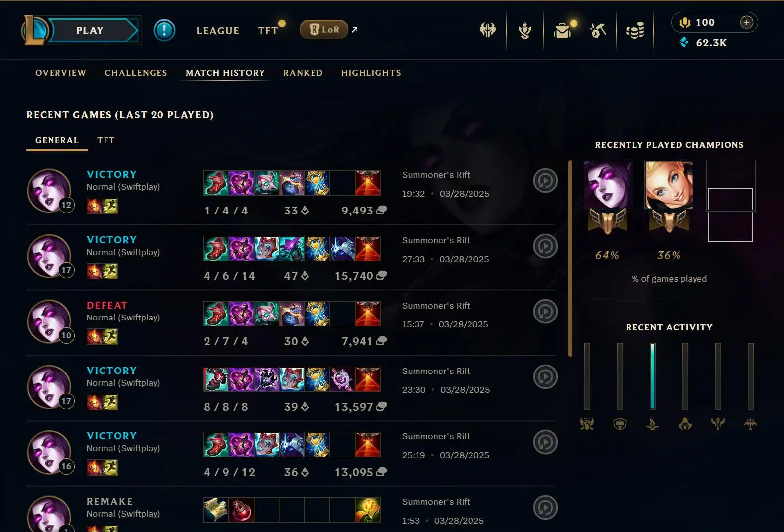Click the Play button
This screenshot has width=784, height=532.
[x=90, y=30]
